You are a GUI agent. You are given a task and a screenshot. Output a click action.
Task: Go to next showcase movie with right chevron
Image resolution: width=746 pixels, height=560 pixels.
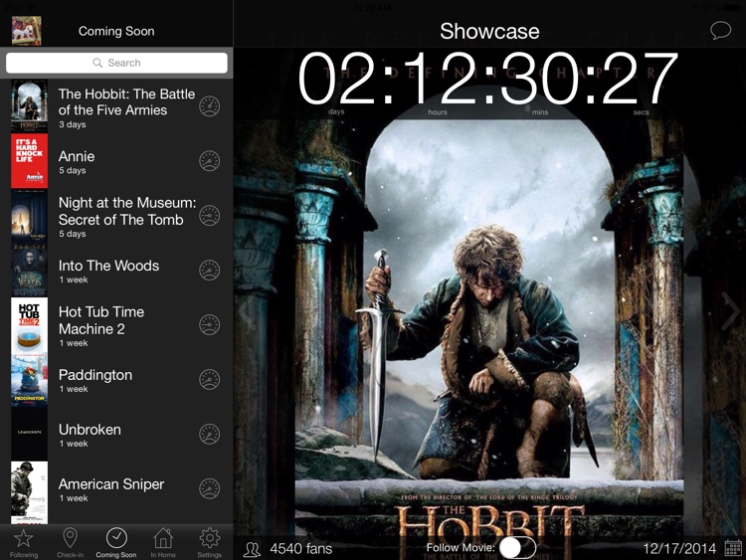click(730, 311)
